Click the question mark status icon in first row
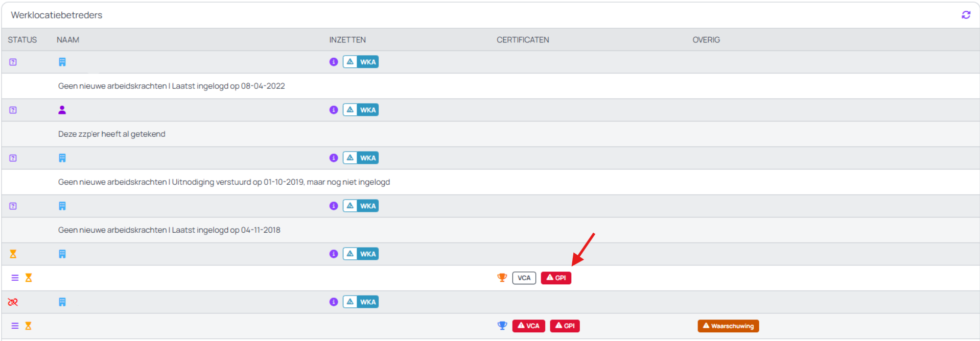980x341 pixels. 13,62
